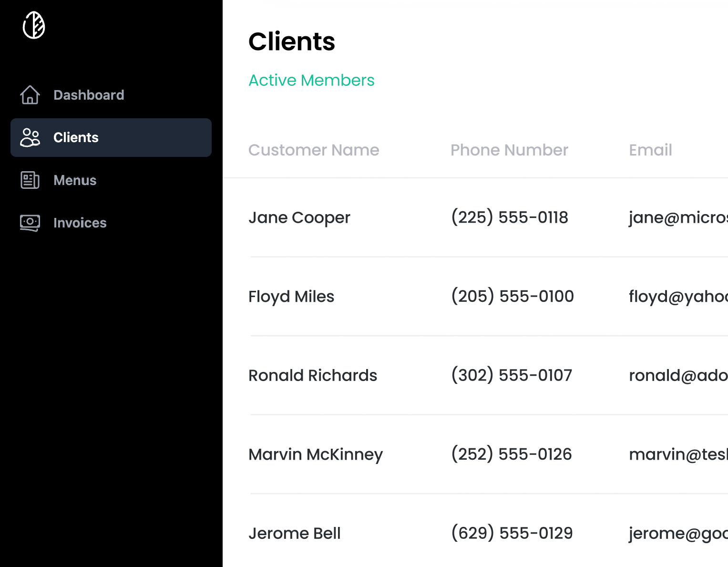Viewport: 728px width, 567px height.
Task: Click the leaf logo icon
Action: click(x=34, y=25)
